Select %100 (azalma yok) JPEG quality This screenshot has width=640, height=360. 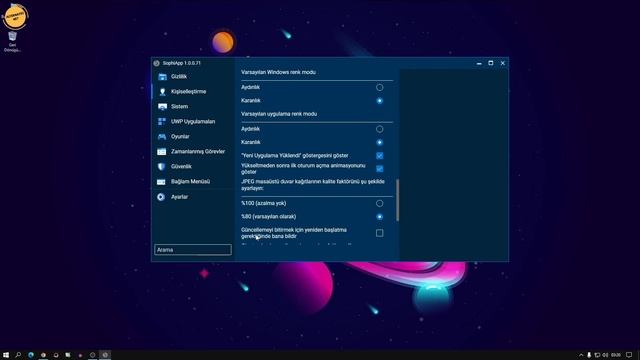(380, 203)
